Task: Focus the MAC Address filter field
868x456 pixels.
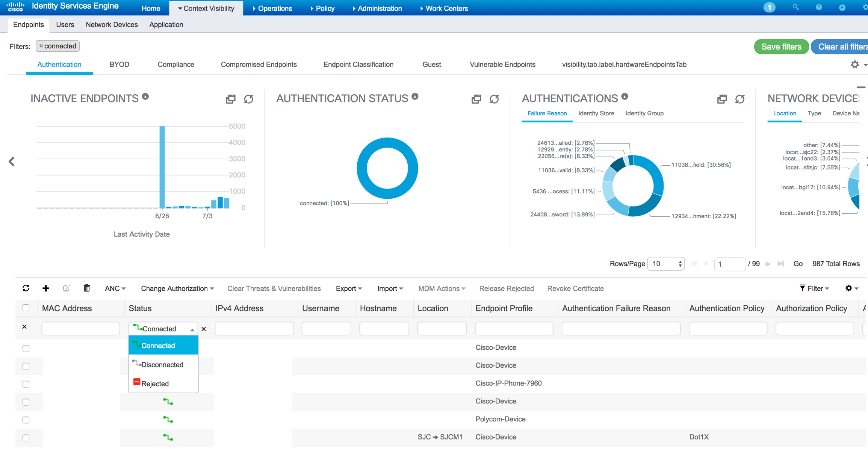Action: click(x=81, y=329)
